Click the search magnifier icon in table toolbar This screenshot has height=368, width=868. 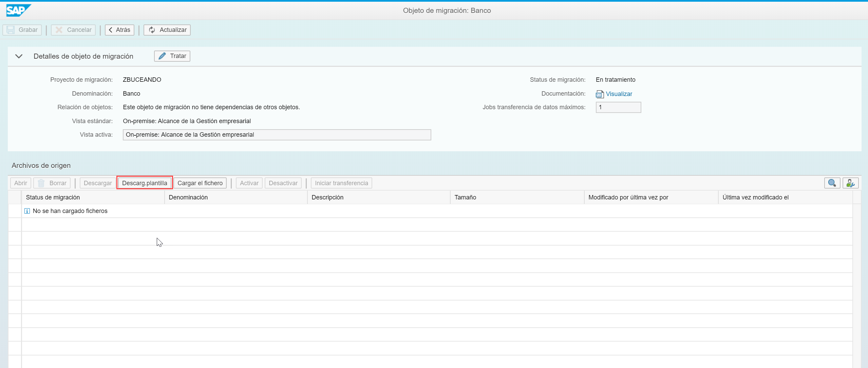pos(832,183)
